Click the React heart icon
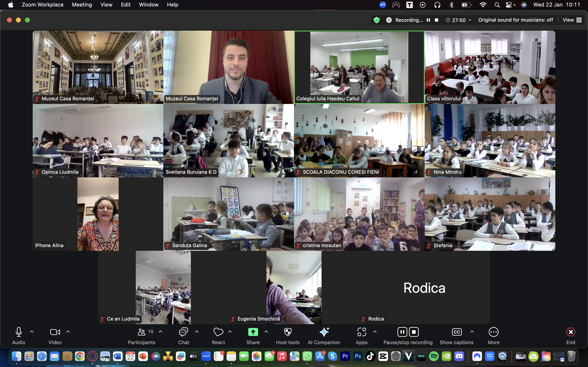Image resolution: width=588 pixels, height=367 pixels. point(218,332)
